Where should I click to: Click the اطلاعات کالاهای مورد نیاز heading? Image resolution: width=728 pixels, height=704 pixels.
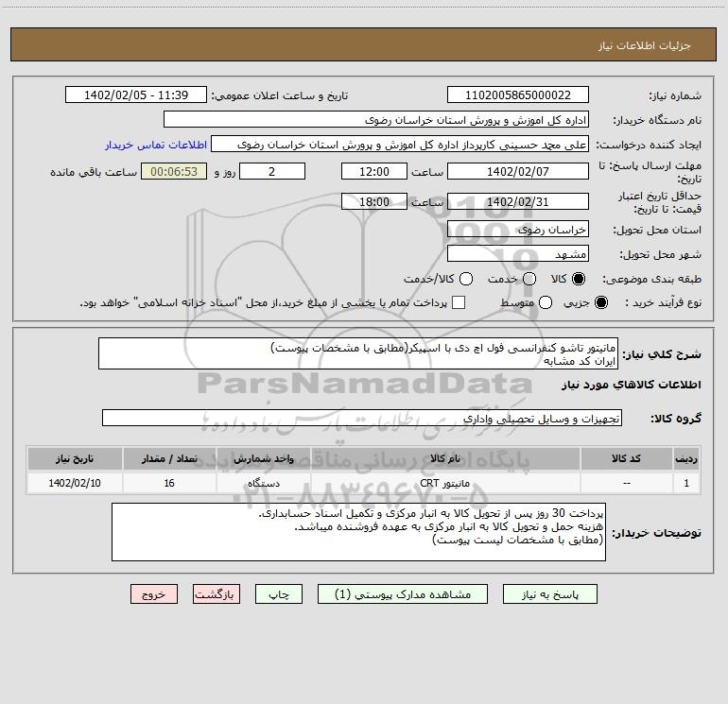[x=631, y=385]
